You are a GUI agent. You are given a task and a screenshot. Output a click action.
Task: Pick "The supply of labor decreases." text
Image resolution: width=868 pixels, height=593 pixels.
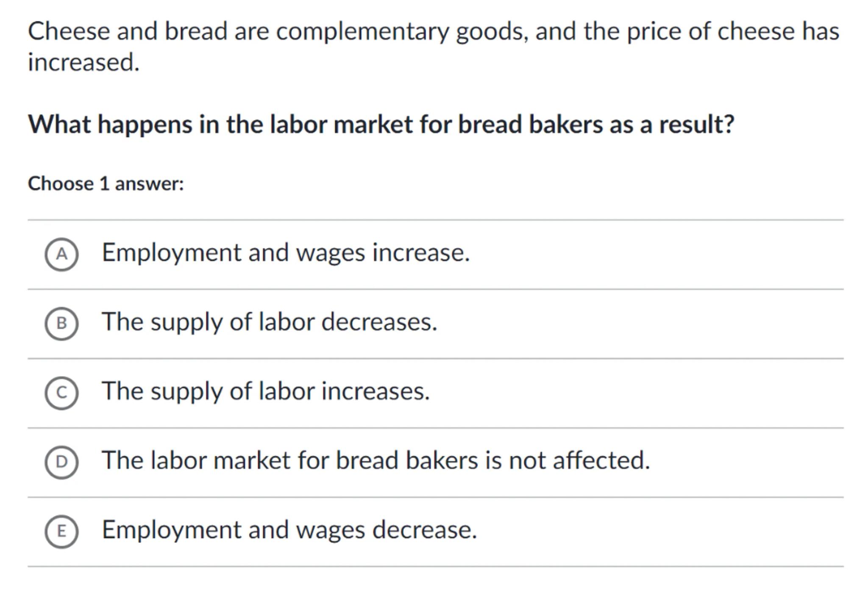tap(269, 322)
